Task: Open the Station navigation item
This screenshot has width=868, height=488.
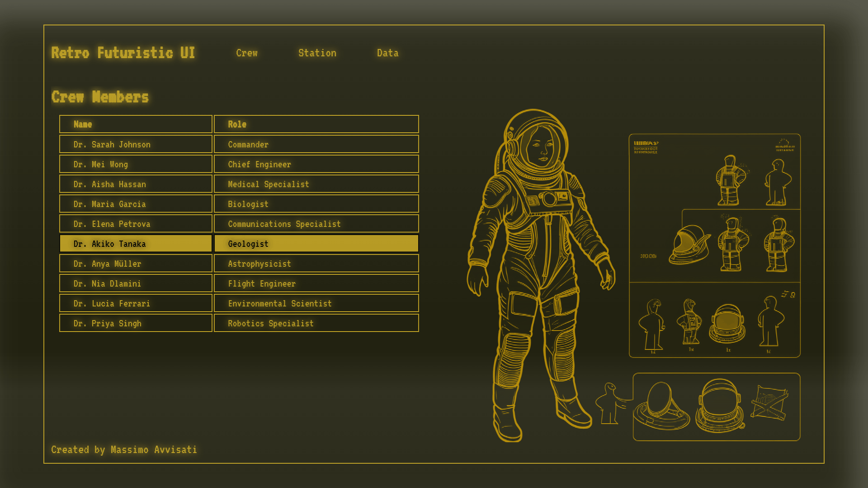Action: (x=317, y=53)
